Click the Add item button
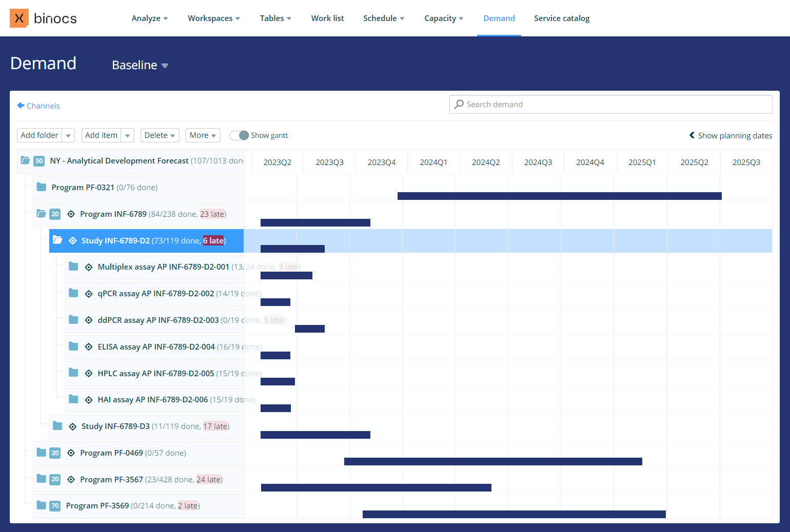Viewport: 790px width, 532px height. (x=102, y=135)
